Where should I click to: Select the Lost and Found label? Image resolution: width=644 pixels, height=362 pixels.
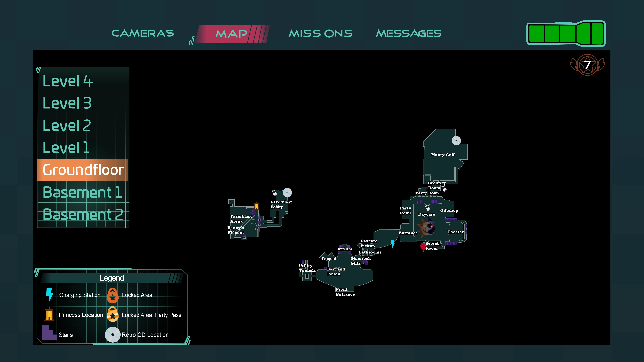tap(336, 272)
